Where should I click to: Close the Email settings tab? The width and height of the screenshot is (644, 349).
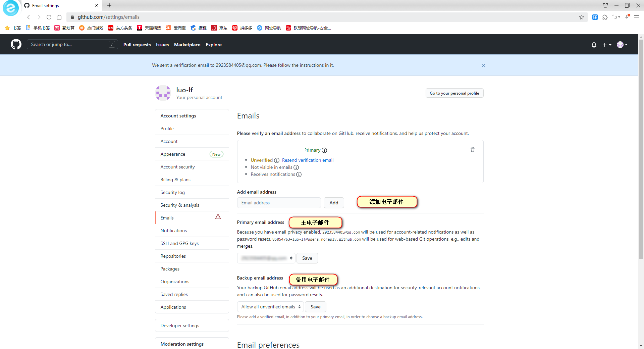click(97, 5)
